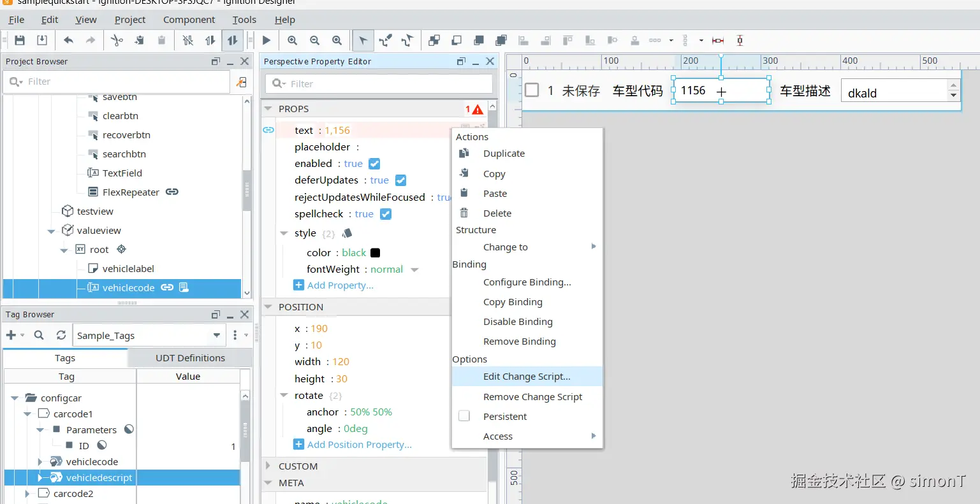
Task: Click the binding link icon beside text property
Action: pyautogui.click(x=268, y=130)
